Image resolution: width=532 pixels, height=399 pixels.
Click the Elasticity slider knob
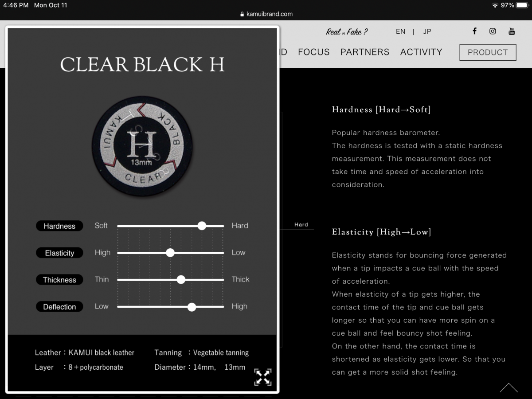[x=170, y=253]
